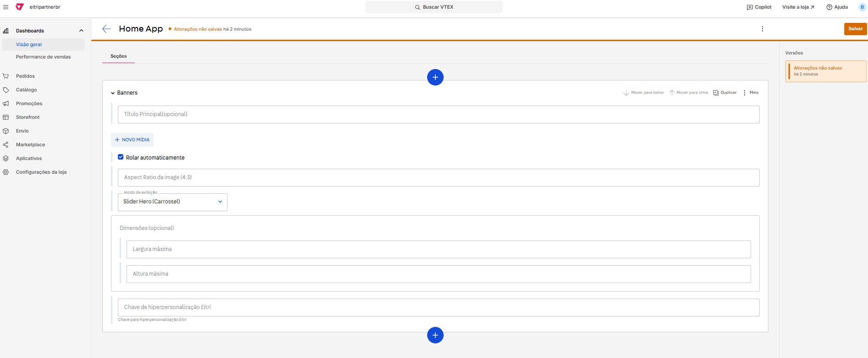The image size is (868, 358).
Task: Select the Seções tab
Action: tap(118, 56)
